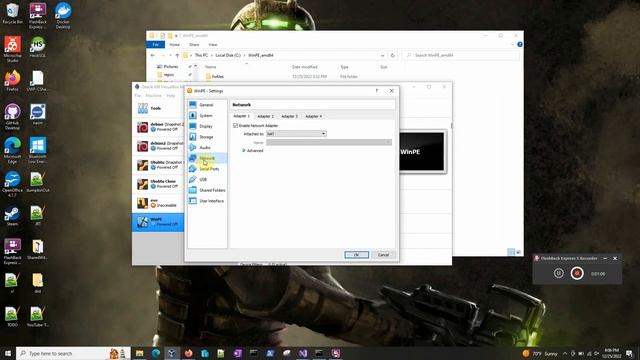
Task: Select the debian virtual machine
Action: [158, 127]
